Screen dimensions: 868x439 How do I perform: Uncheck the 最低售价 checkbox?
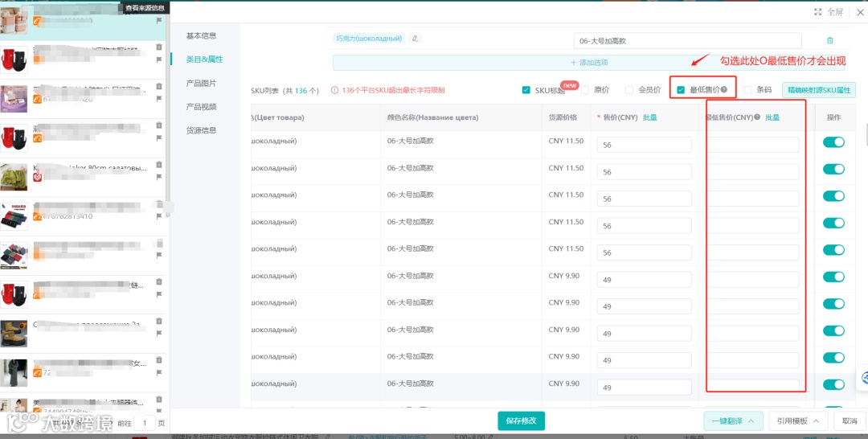coord(681,90)
